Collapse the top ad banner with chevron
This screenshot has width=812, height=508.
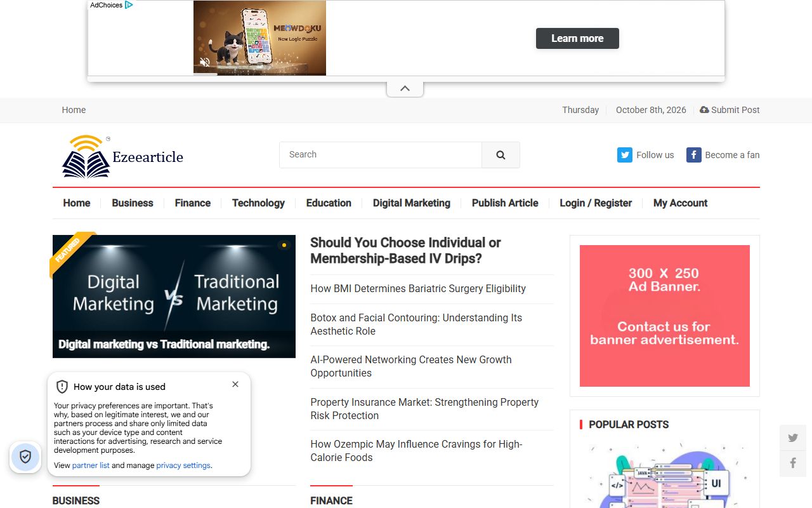405,89
